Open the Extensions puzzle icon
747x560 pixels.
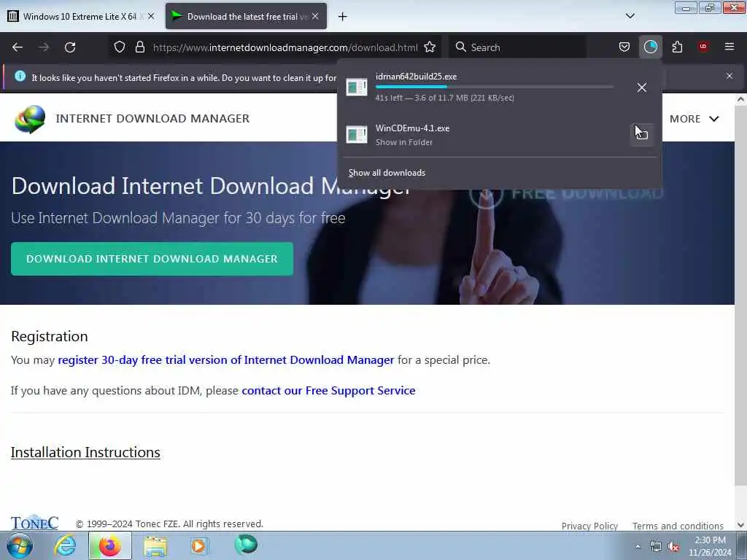pos(677,47)
